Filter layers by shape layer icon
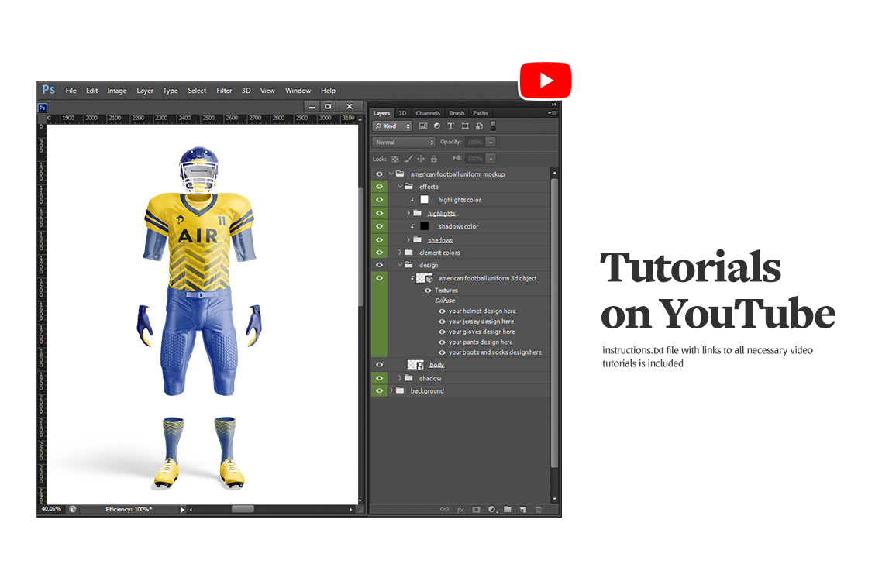882x588 pixels. [x=464, y=126]
